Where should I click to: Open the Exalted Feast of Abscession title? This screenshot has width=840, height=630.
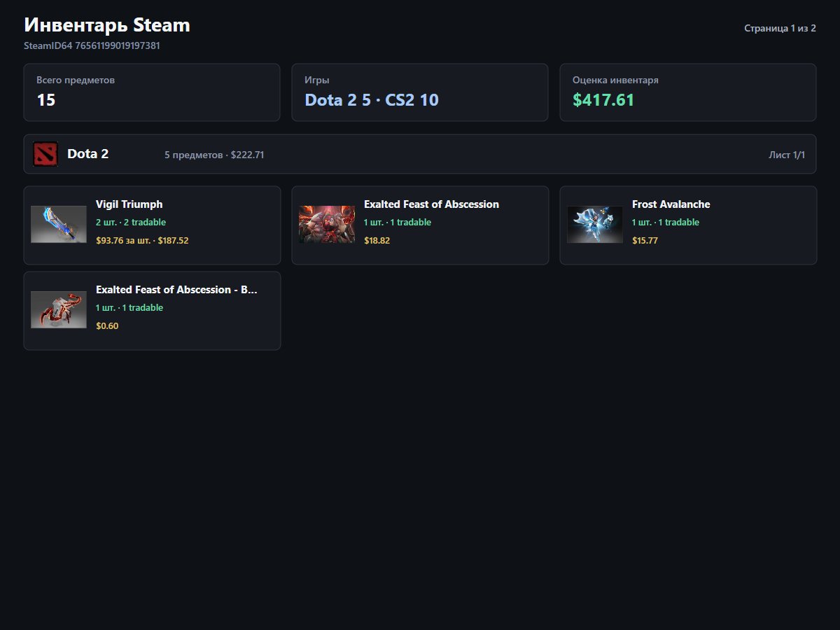tap(431, 204)
